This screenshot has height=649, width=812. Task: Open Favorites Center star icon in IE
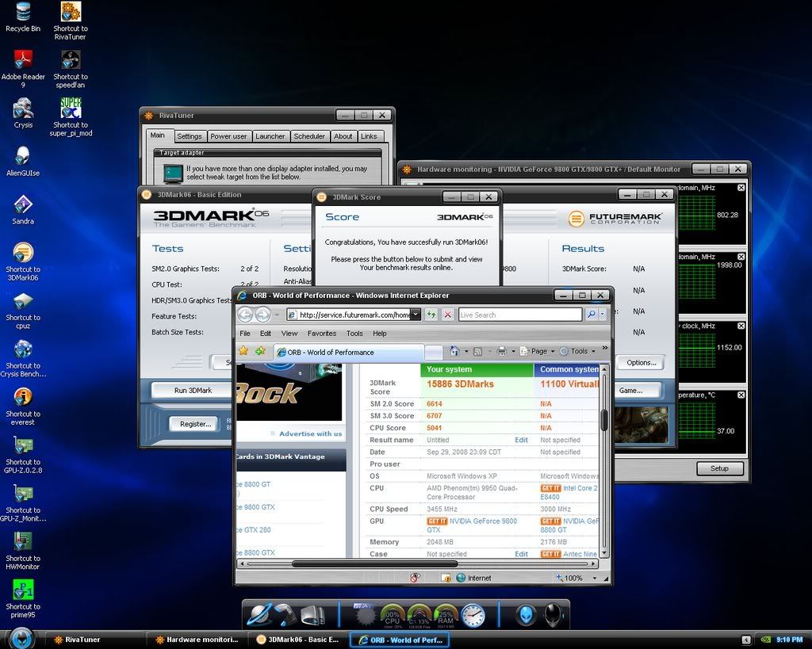[243, 351]
